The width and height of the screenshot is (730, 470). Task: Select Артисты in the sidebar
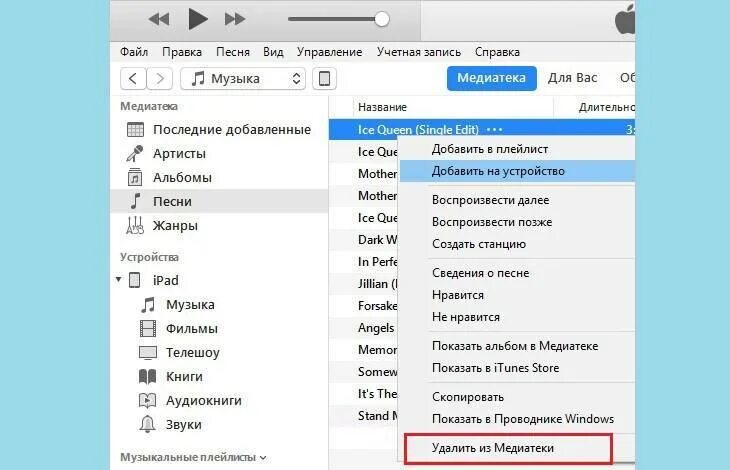[x=179, y=153]
